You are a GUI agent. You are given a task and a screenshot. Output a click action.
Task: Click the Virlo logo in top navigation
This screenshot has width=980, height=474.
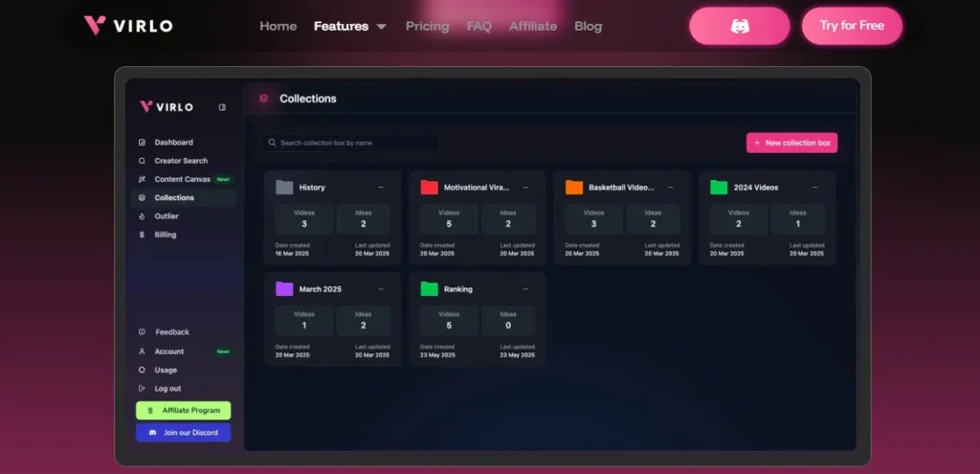click(x=128, y=26)
